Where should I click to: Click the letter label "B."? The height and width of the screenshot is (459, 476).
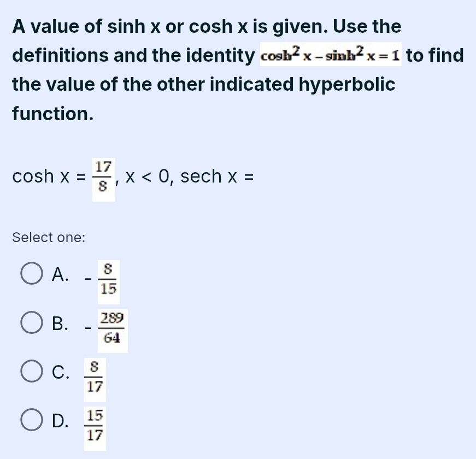[60, 324]
